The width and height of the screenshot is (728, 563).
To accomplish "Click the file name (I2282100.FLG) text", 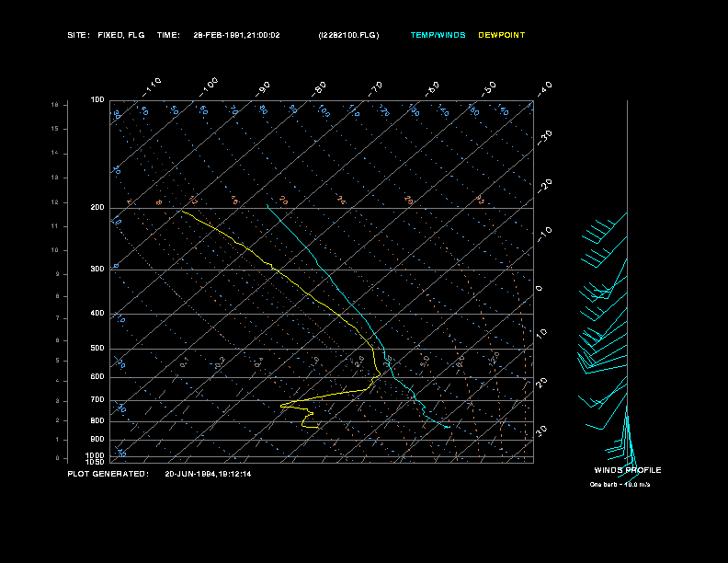I will [x=348, y=35].
